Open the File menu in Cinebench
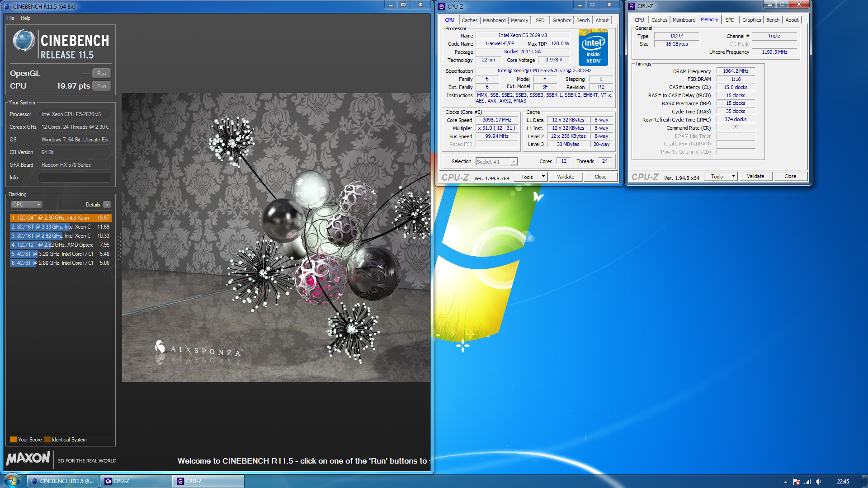Image resolution: width=868 pixels, height=488 pixels. tap(11, 18)
